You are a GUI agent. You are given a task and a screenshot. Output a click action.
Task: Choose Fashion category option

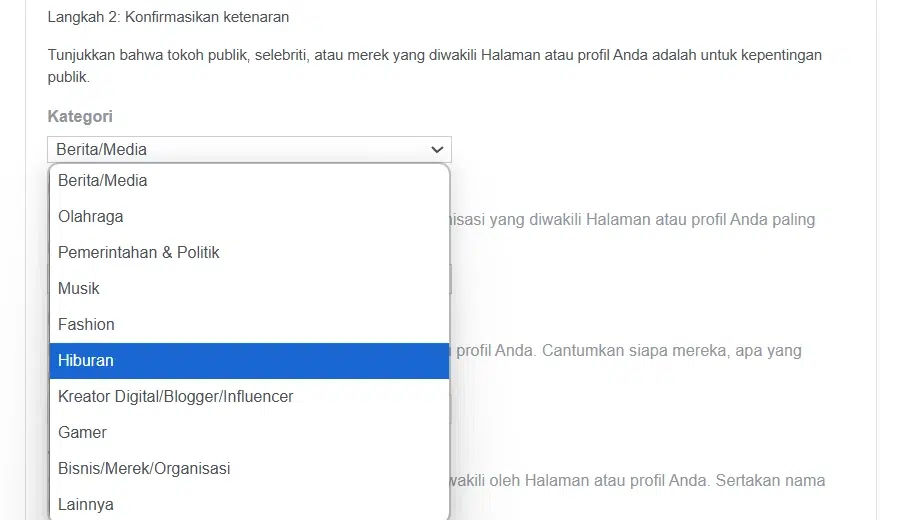pos(249,325)
